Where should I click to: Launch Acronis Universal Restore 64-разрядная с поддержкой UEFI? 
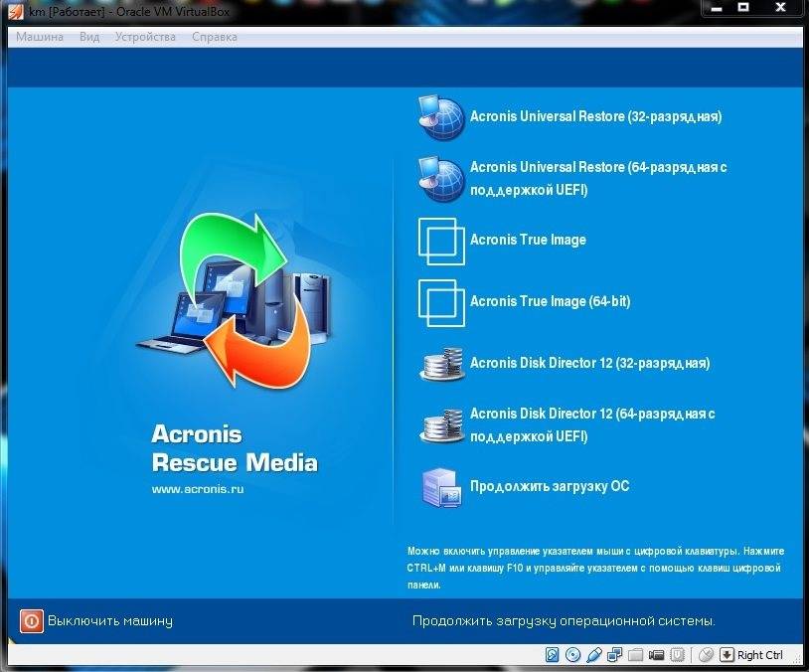[598, 179]
